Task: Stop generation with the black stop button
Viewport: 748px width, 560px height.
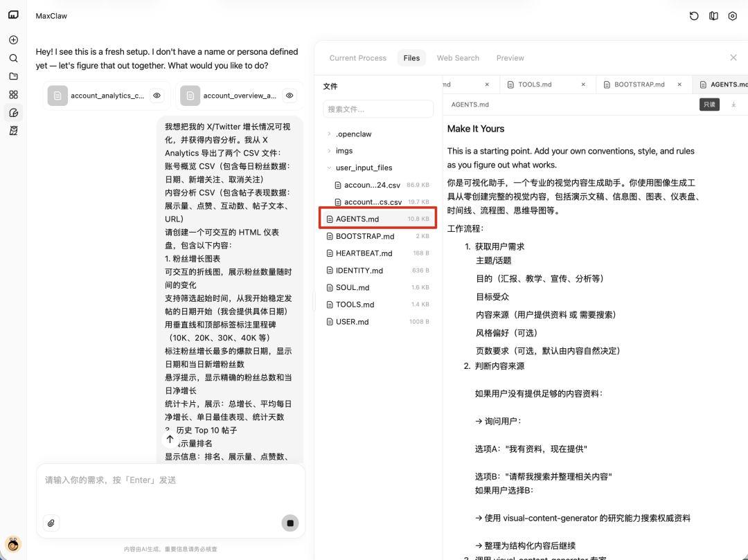Action: [x=290, y=523]
